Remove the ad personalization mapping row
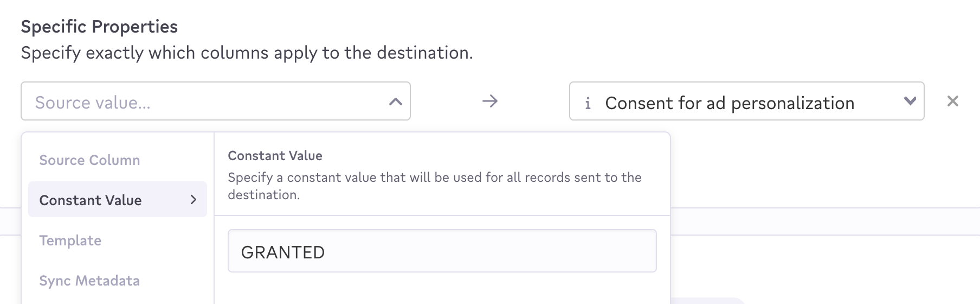The height and width of the screenshot is (304, 980). point(952,101)
